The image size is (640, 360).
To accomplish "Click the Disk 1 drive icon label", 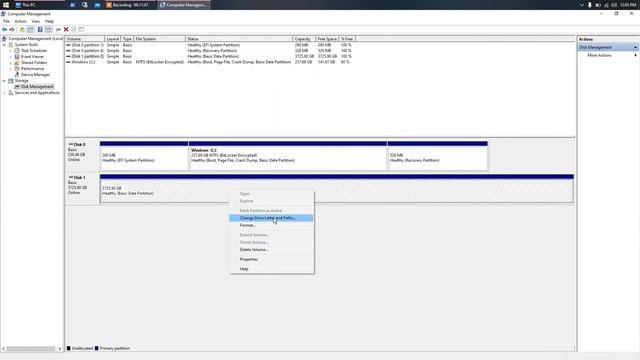I will click(x=77, y=178).
